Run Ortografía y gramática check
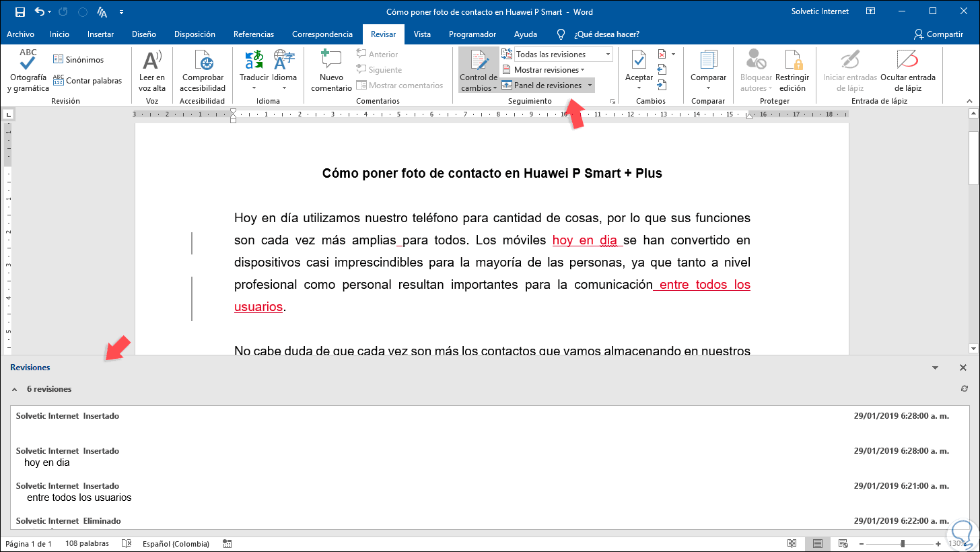Viewport: 980px width, 552px height. point(28,71)
